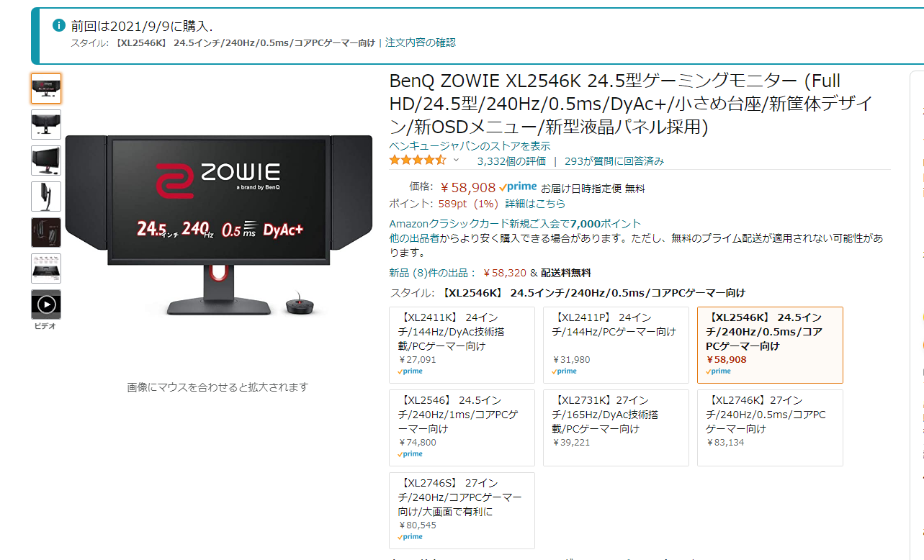
Task: Open the 新品 (8)件の出品 offers link
Action: point(432,273)
